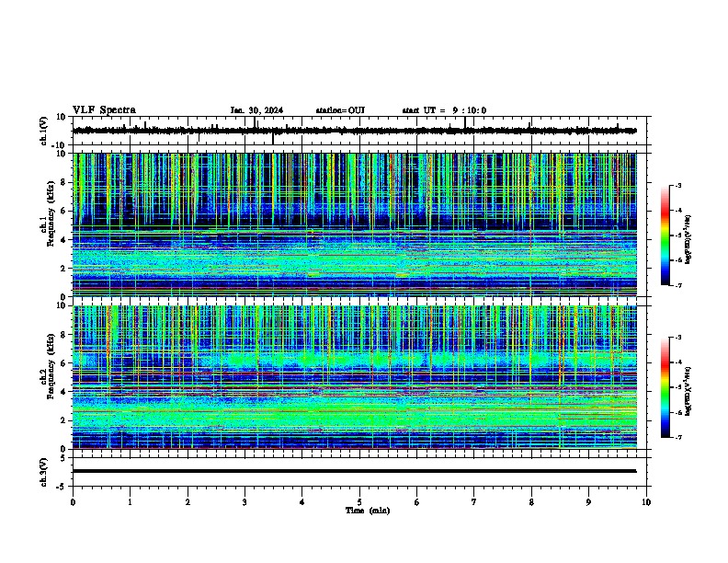Click the ch.2 spectrogram color scale bar
The height and width of the screenshot is (563, 728).
pyautogui.click(x=665, y=387)
